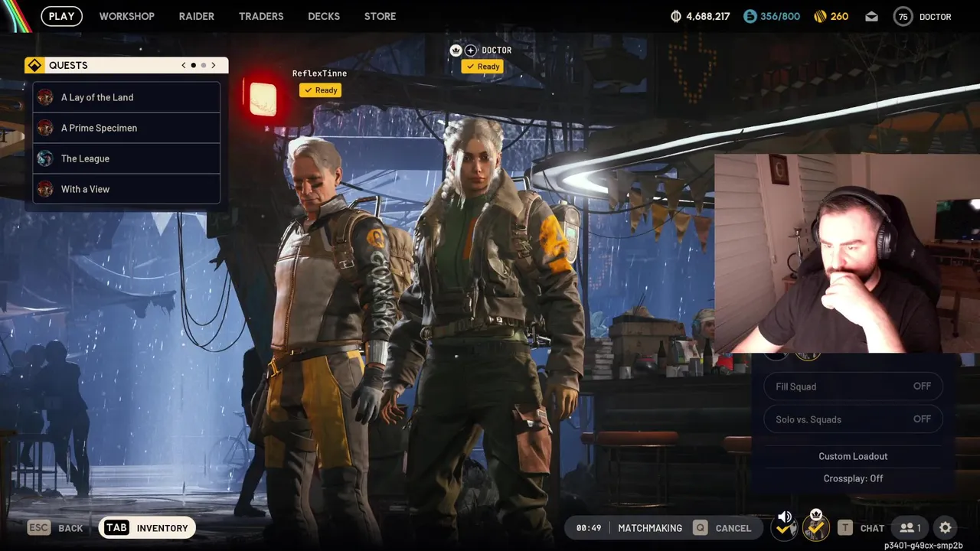This screenshot has height=551, width=980.
Task: Open the TRADERS tab
Action: [261, 16]
